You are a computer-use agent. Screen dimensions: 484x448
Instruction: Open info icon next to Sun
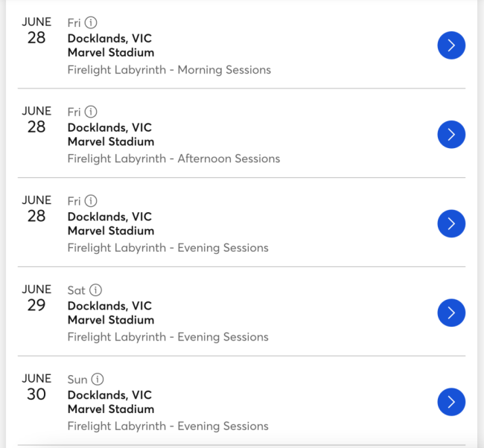tap(98, 380)
